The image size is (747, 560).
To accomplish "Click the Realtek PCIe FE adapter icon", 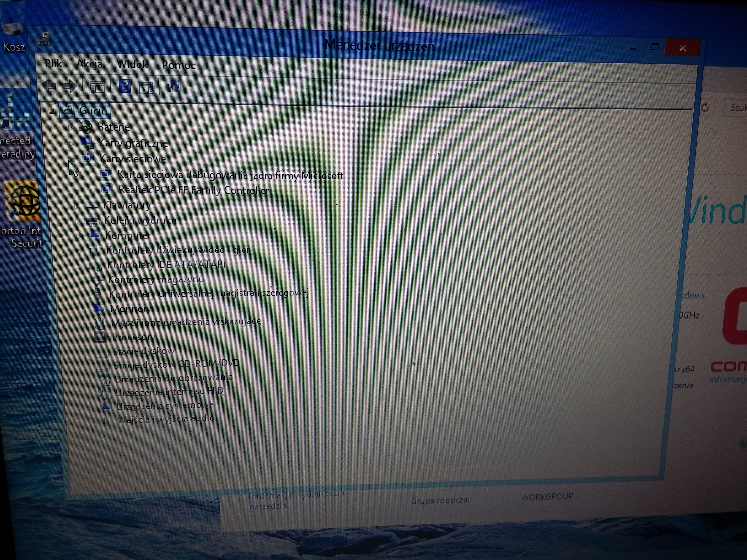I will 107,190.
